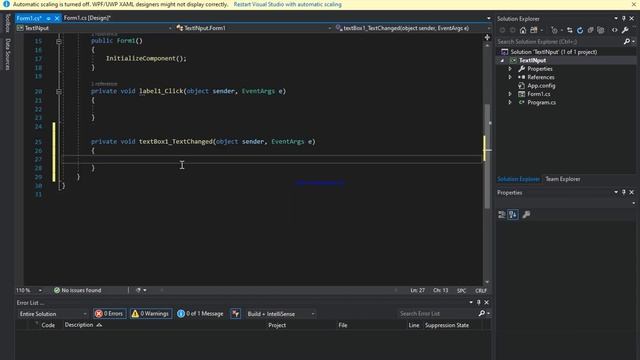The width and height of the screenshot is (640, 360).
Task: Collapse All icon in Solution Explorer
Action: (590, 30)
